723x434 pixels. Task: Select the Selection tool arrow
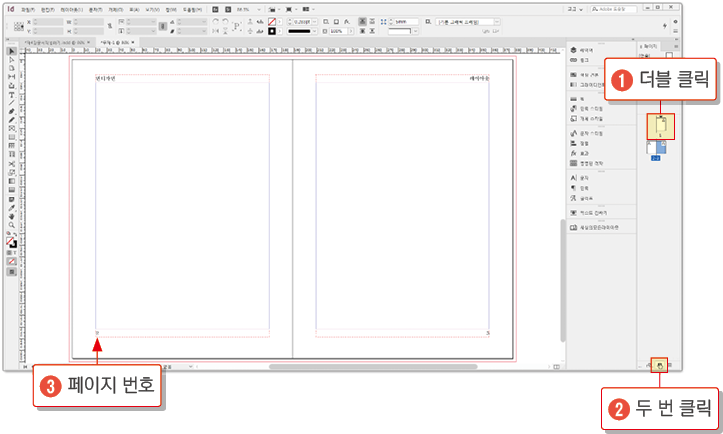tap(12, 51)
